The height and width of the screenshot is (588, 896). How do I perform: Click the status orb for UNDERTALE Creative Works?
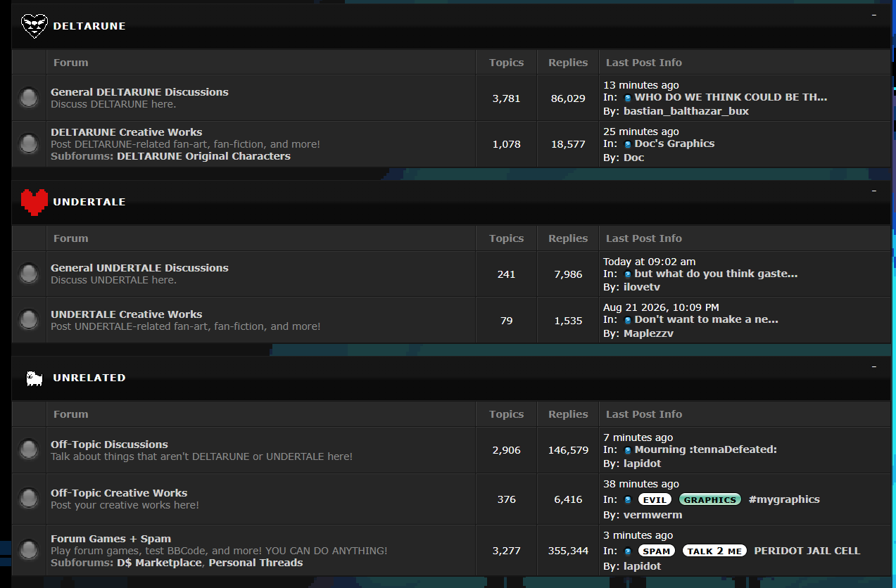point(29,320)
